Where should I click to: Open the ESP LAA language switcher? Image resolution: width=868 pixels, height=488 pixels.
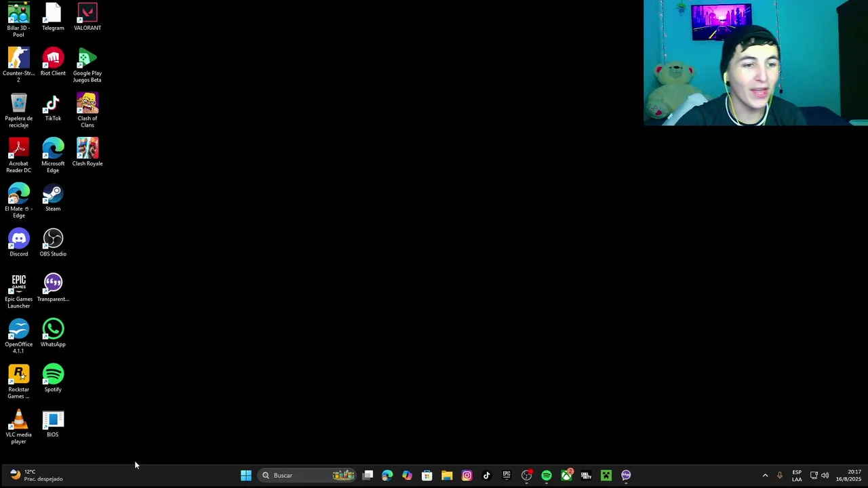point(797,476)
